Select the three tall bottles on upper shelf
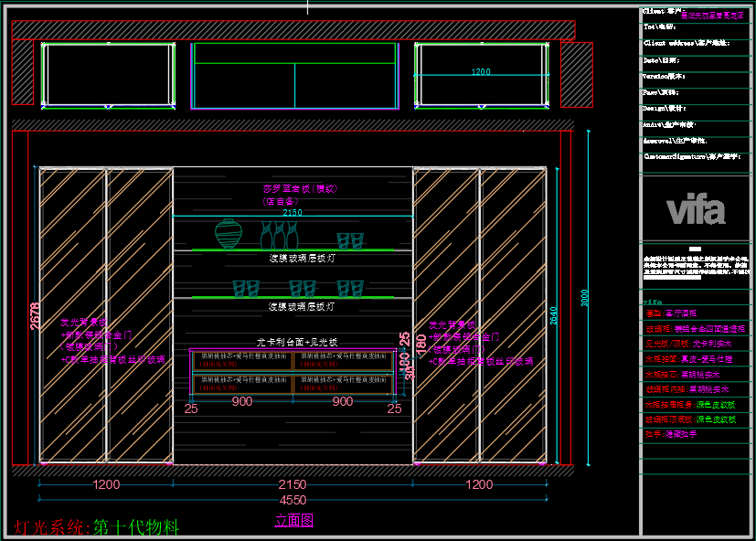Screen dimensions: 756x541 click(x=278, y=236)
